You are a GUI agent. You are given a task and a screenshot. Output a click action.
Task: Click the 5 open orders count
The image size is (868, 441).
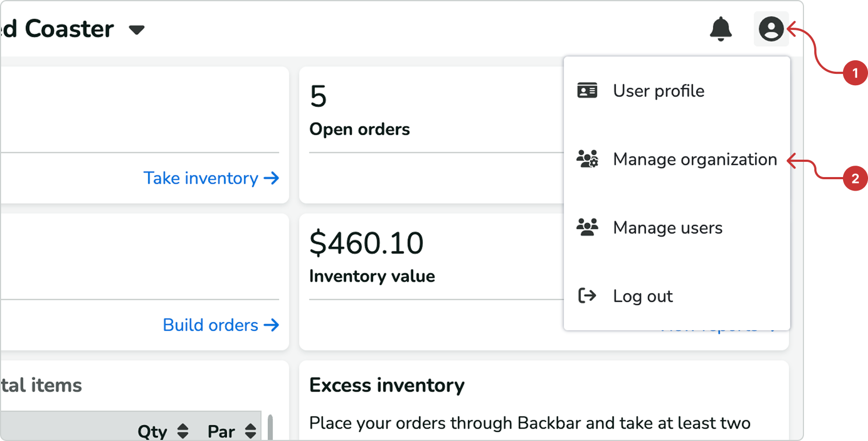318,97
